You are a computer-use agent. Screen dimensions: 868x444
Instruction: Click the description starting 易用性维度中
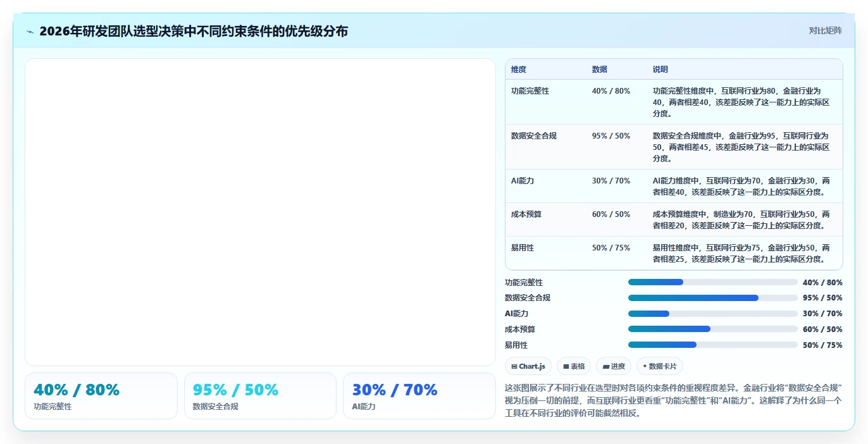click(741, 254)
